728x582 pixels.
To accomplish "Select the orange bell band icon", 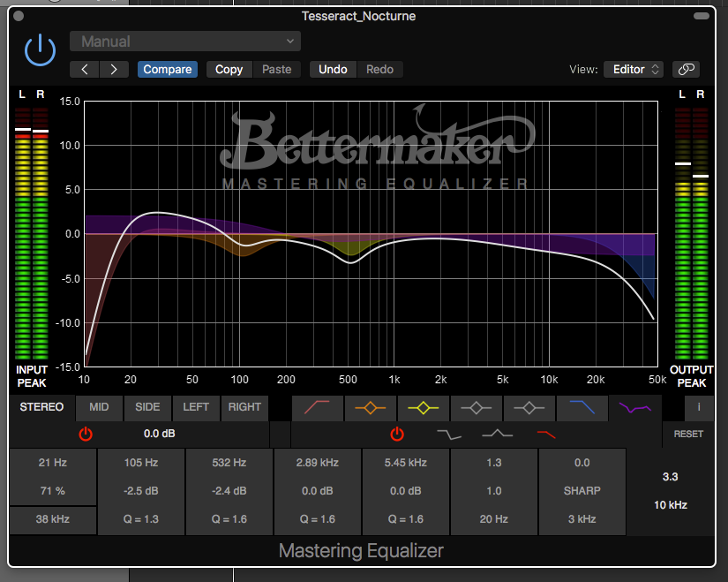I will pyautogui.click(x=371, y=407).
